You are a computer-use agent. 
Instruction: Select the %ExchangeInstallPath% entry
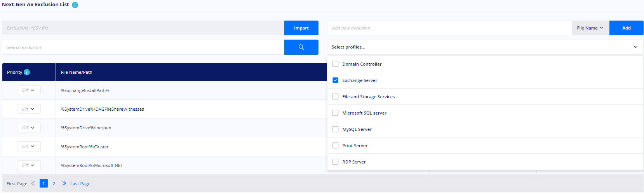[85, 90]
